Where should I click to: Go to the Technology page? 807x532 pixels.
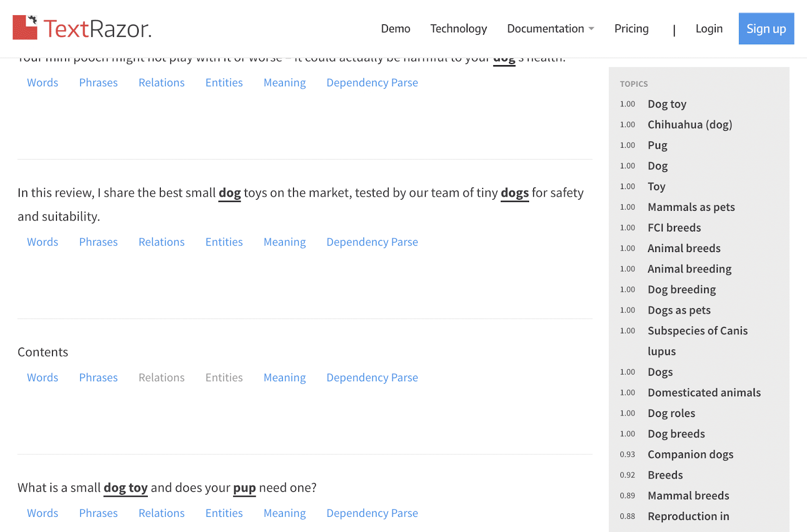pyautogui.click(x=458, y=29)
